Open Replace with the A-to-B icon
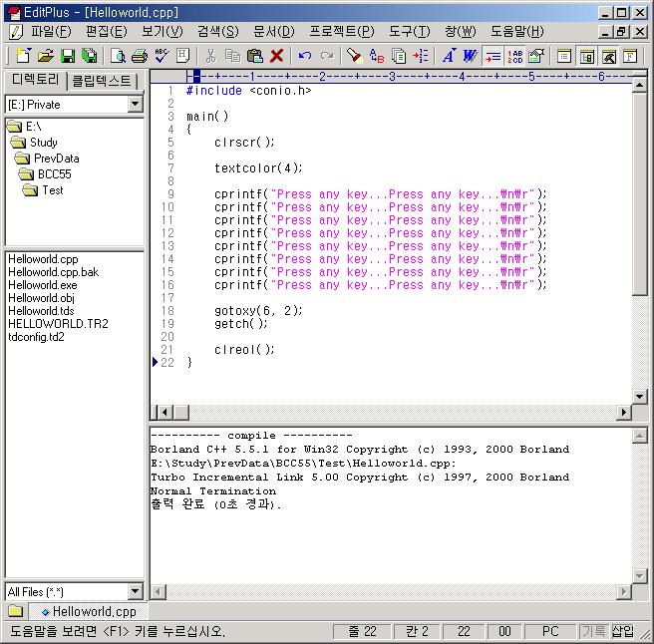This screenshot has height=644, width=654. click(x=377, y=56)
